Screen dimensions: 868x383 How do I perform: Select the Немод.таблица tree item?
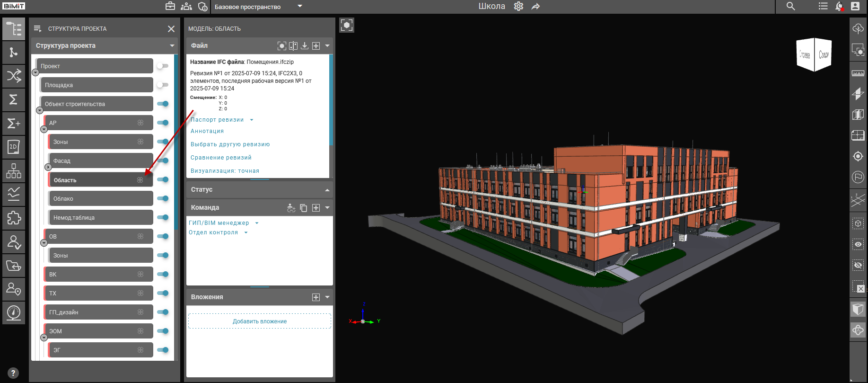tap(100, 218)
